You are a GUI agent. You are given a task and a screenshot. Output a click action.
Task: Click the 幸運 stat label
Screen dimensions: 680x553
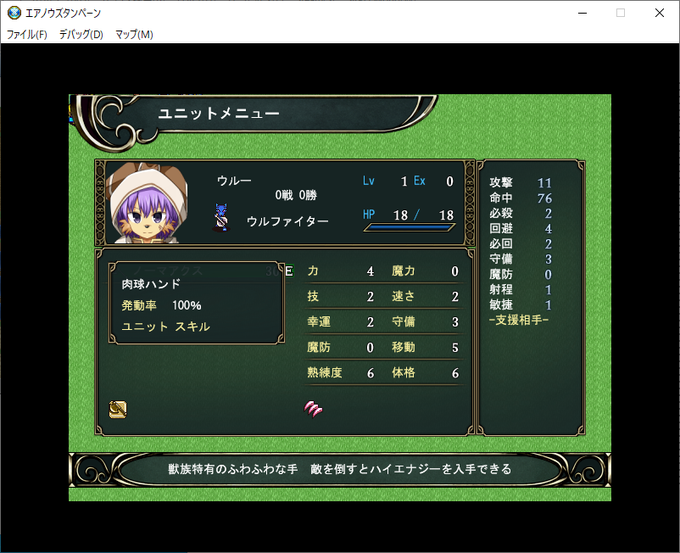[x=319, y=322]
